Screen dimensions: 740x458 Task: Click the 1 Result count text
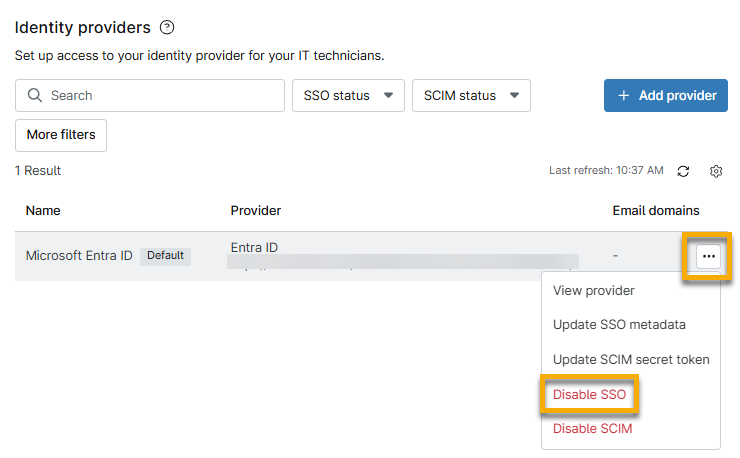pyautogui.click(x=38, y=170)
